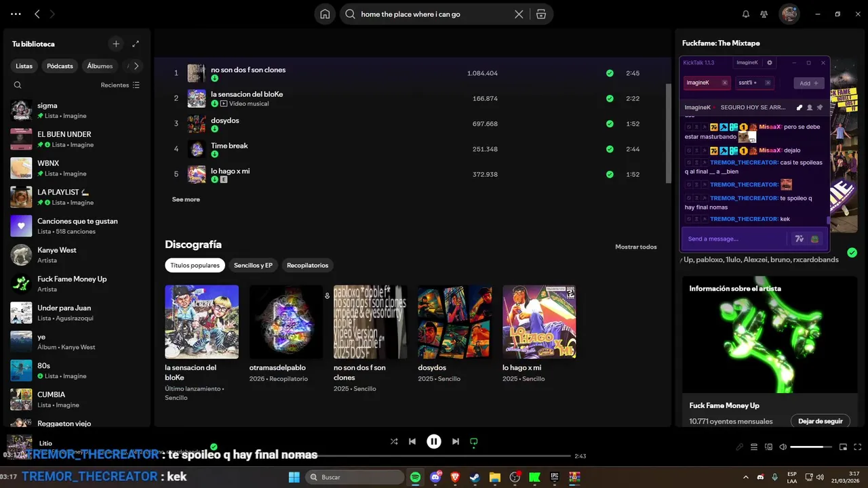
Task: Toggle repeat mode
Action: tap(473, 441)
